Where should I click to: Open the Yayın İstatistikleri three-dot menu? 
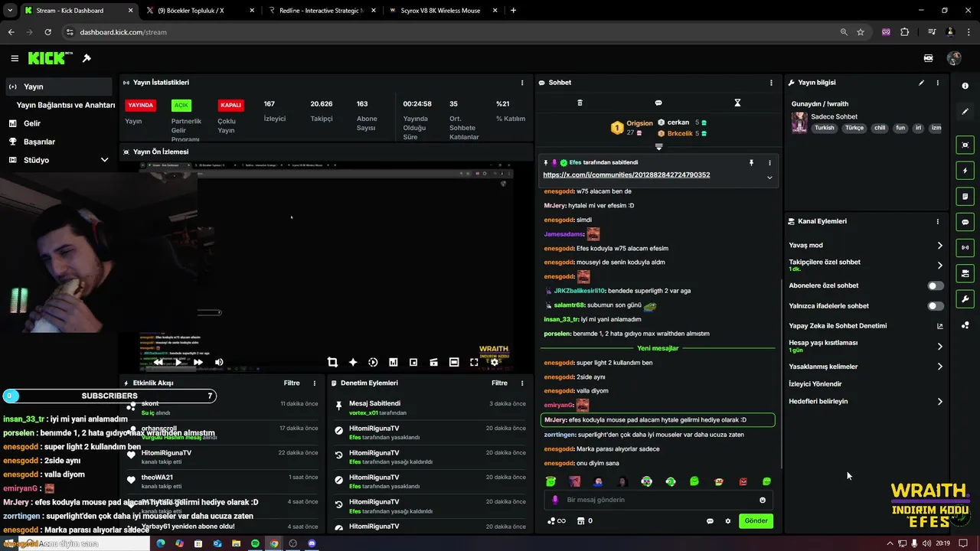click(522, 83)
